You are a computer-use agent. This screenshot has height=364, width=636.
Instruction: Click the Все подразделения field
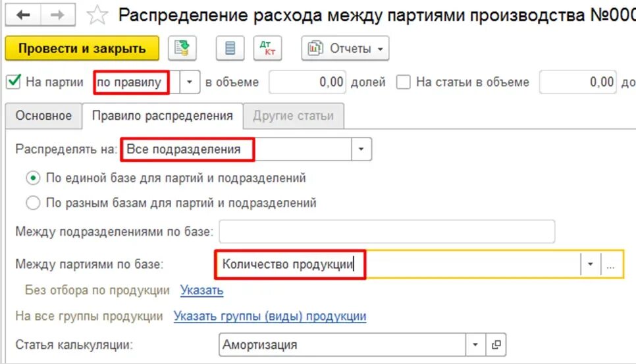click(236, 149)
